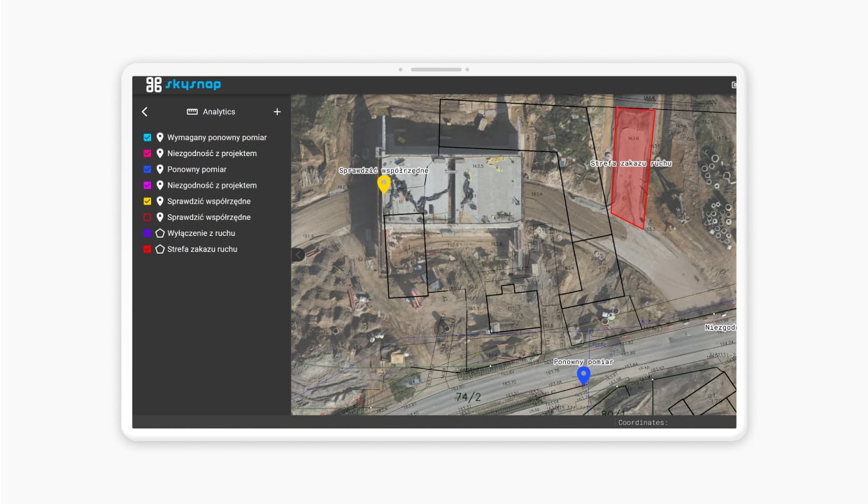868x504 pixels.
Task: Enable the red outlined Sprawdzić współrzędne checkbox
Action: (x=146, y=217)
